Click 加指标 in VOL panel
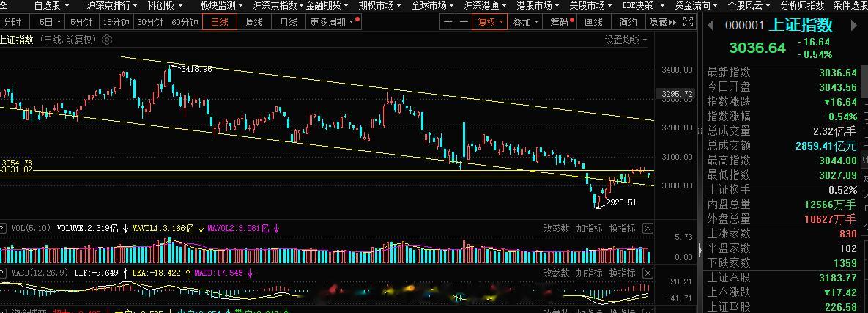 coord(590,228)
